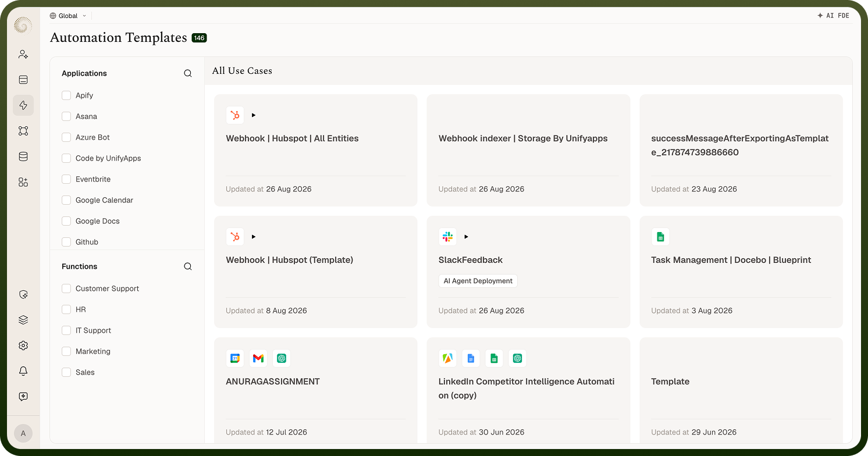Open Webhook indexer | Storage By Unifyapps template
This screenshot has width=868, height=456.
click(x=528, y=151)
